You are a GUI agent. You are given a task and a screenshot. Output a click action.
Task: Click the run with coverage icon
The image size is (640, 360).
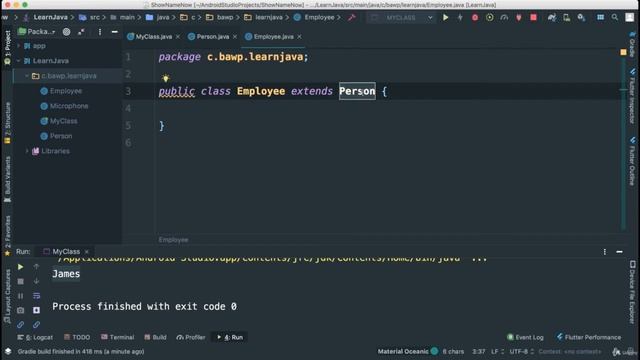click(x=489, y=18)
